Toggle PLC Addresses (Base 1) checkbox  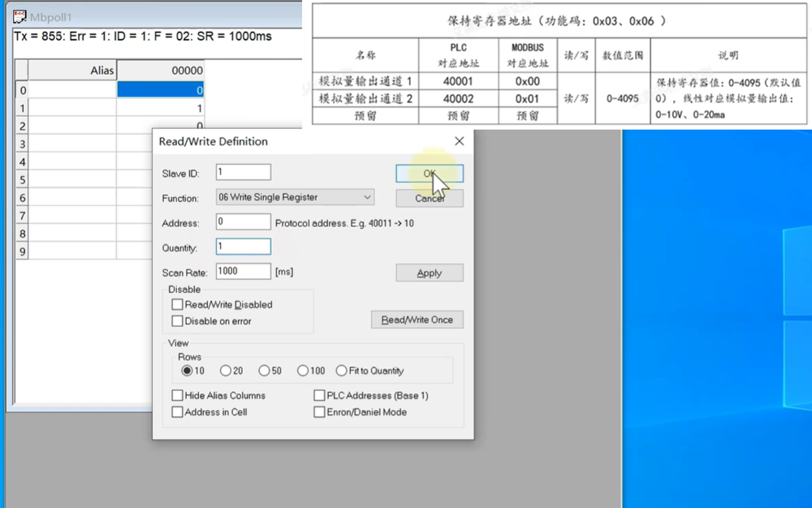tap(319, 395)
